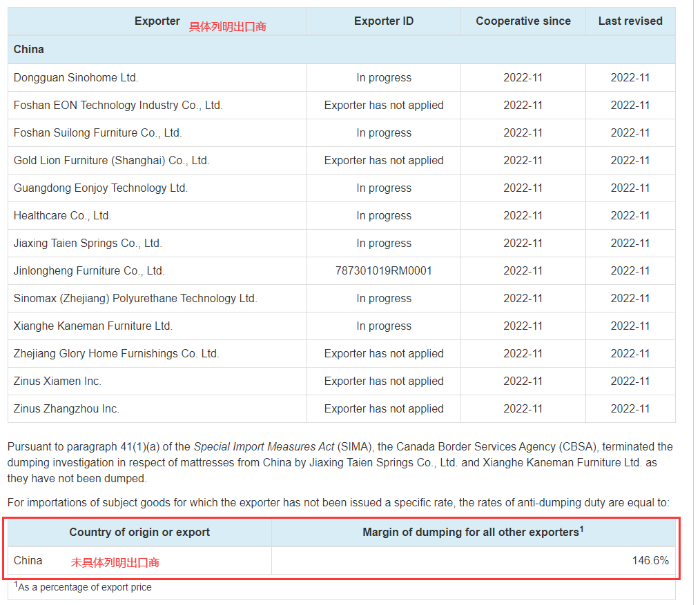700x605 pixels.
Task: Click the Cooperative since column header
Action: coord(523,21)
